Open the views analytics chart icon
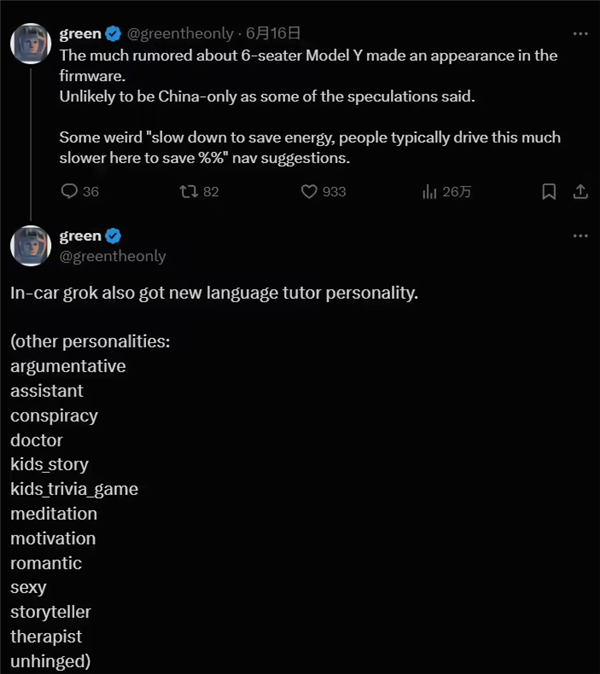The width and height of the screenshot is (600, 674). point(430,191)
